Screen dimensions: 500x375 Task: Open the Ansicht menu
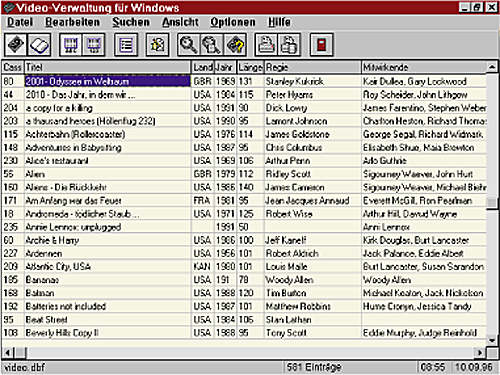(180, 22)
